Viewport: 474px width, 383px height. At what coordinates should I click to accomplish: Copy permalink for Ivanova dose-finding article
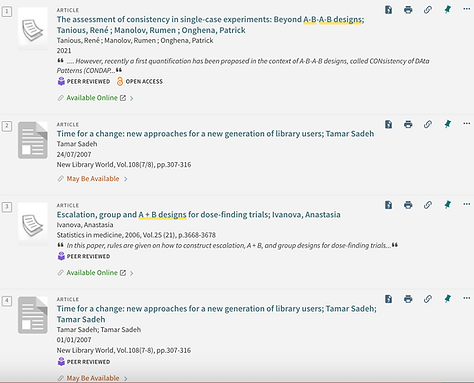pyautogui.click(x=428, y=205)
